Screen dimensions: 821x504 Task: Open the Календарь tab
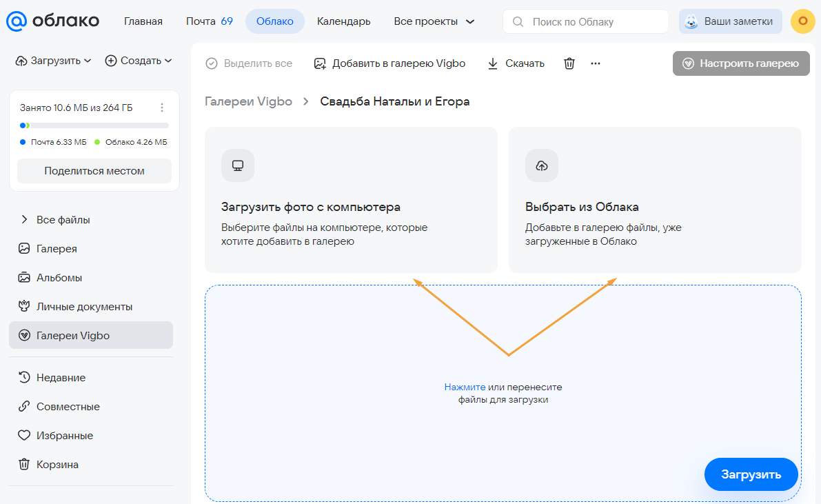pos(343,21)
